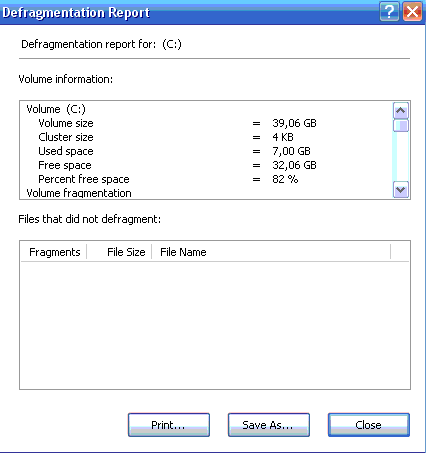Click the Close button
426x455 pixels.
(369, 425)
